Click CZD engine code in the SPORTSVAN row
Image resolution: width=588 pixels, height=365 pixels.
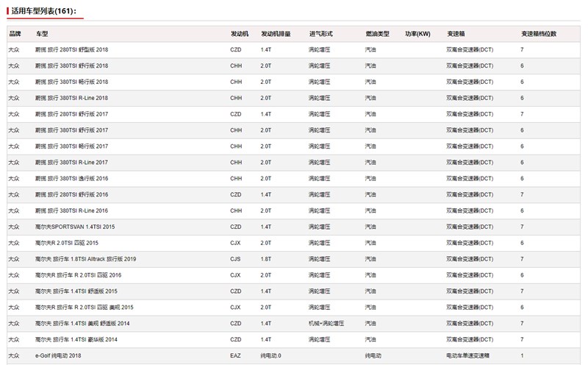tap(236, 227)
